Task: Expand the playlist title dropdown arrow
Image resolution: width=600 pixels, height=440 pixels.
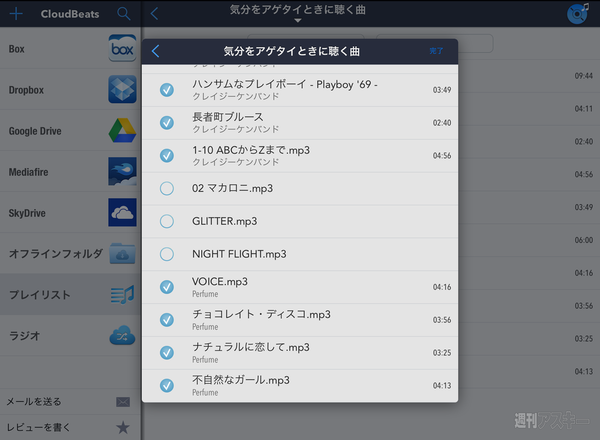Action: point(298,20)
